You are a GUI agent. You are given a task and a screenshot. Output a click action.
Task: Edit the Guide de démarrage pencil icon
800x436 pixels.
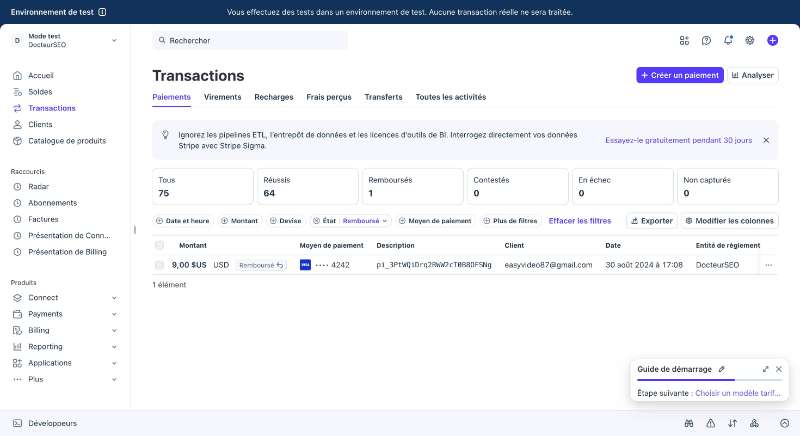point(721,369)
